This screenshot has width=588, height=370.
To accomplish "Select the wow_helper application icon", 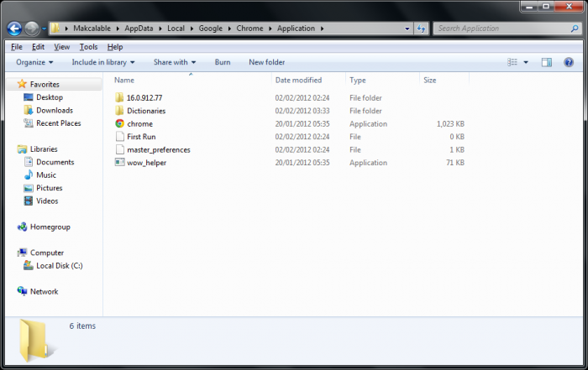I will pos(119,163).
